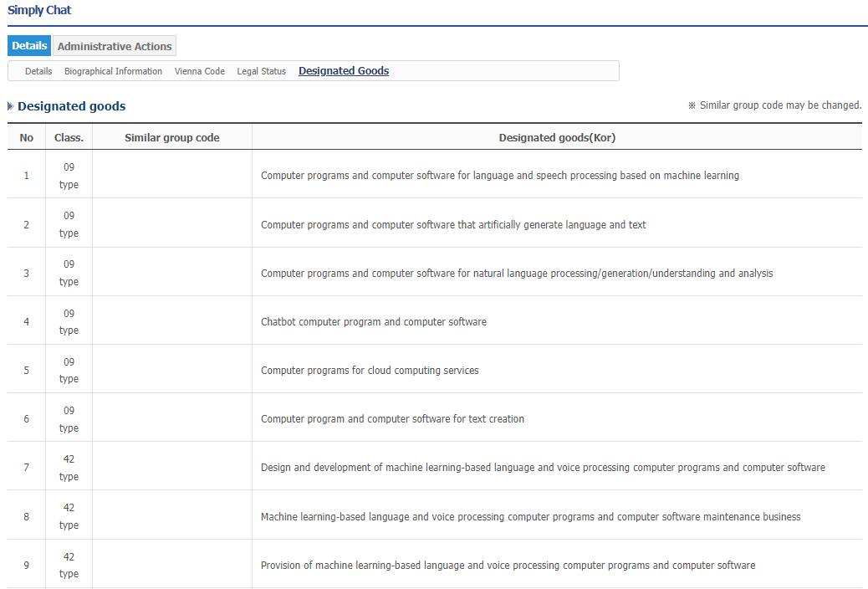Click the text creation software entry
The image size is (868, 589).
pos(392,419)
